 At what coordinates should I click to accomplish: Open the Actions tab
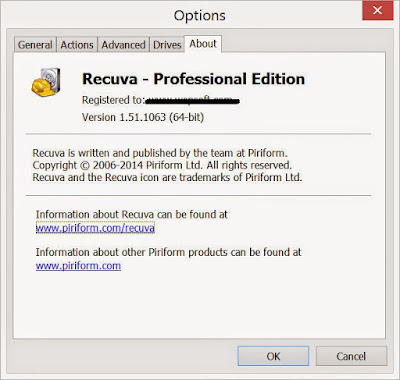click(x=77, y=45)
